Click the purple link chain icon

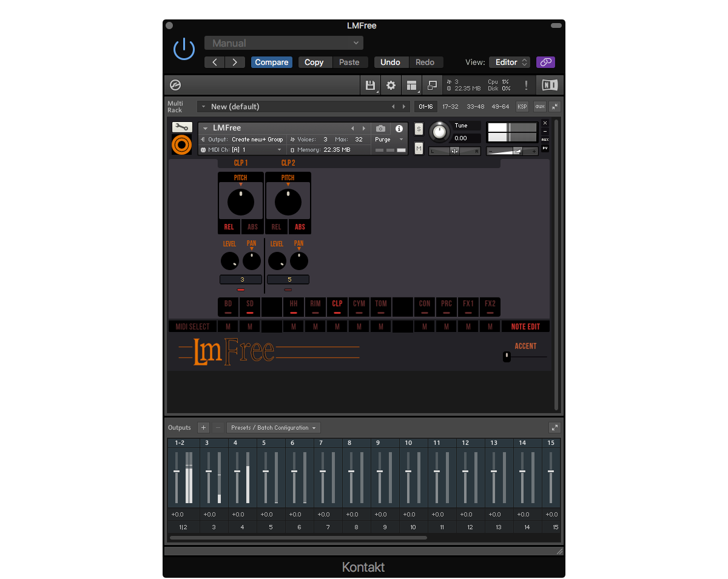[x=545, y=62]
